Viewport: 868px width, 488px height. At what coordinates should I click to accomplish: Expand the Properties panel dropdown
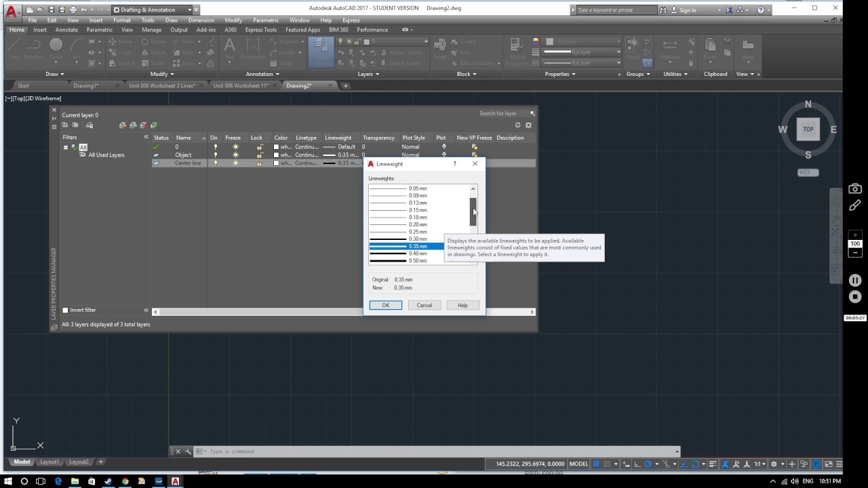[560, 74]
